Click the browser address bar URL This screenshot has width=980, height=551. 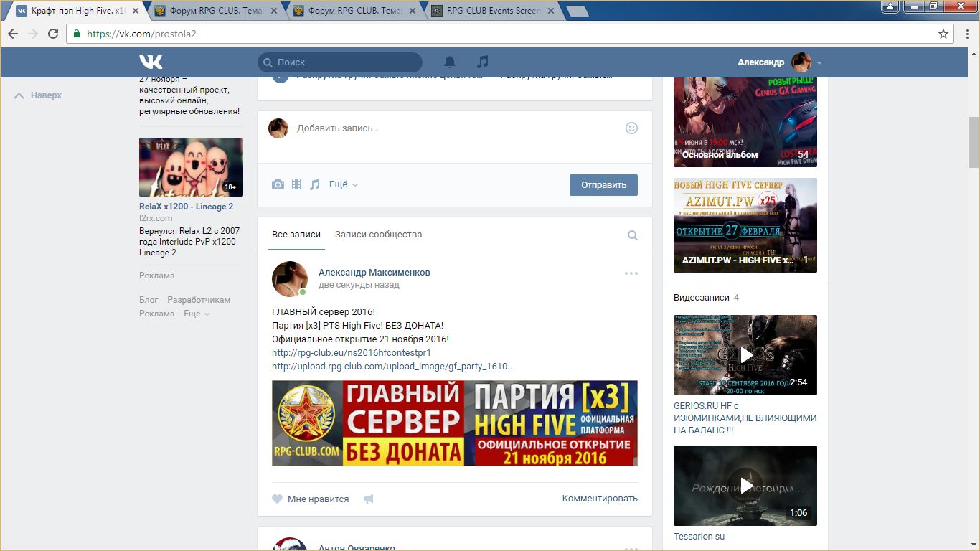[141, 34]
